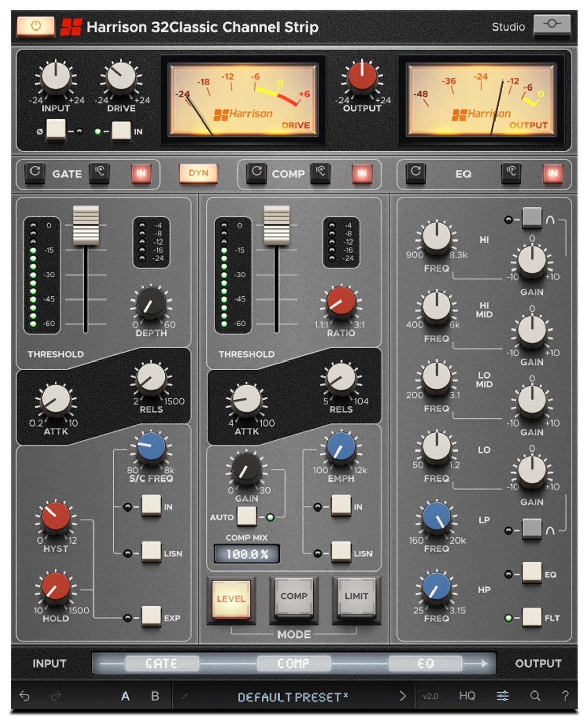
Task: Toggle the COMP IN button
Action: [x=362, y=173]
